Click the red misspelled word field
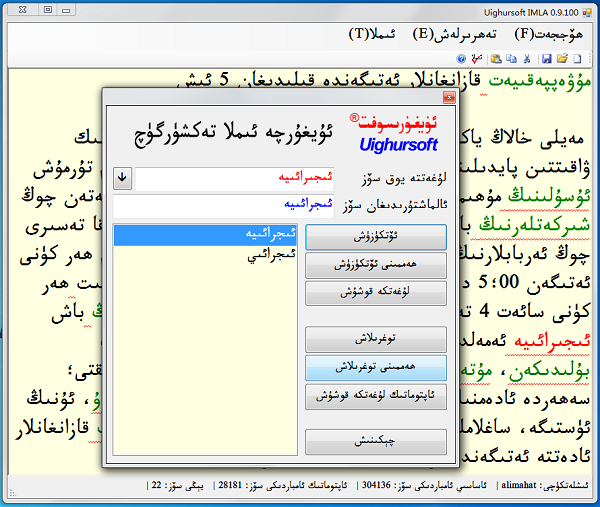 coord(234,179)
